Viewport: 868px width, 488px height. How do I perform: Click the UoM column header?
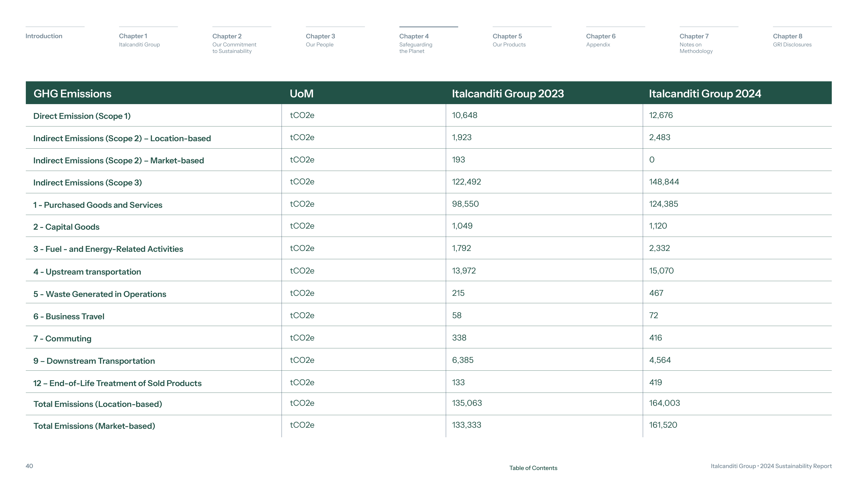302,93
